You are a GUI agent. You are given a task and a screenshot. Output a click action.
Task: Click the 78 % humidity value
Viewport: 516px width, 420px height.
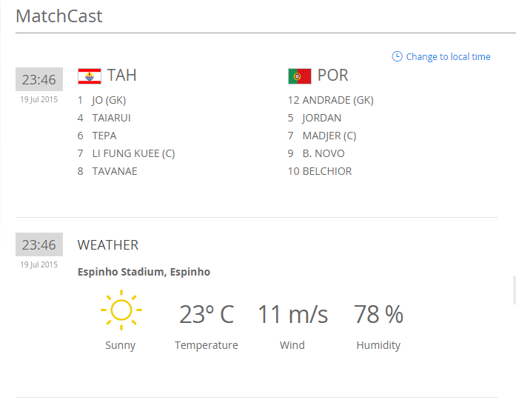378,315
